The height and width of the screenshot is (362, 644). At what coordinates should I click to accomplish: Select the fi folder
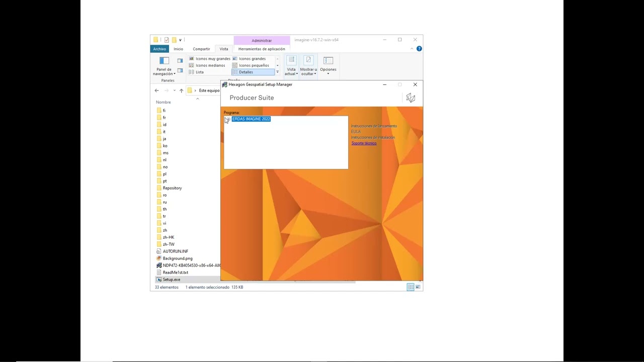(160, 111)
